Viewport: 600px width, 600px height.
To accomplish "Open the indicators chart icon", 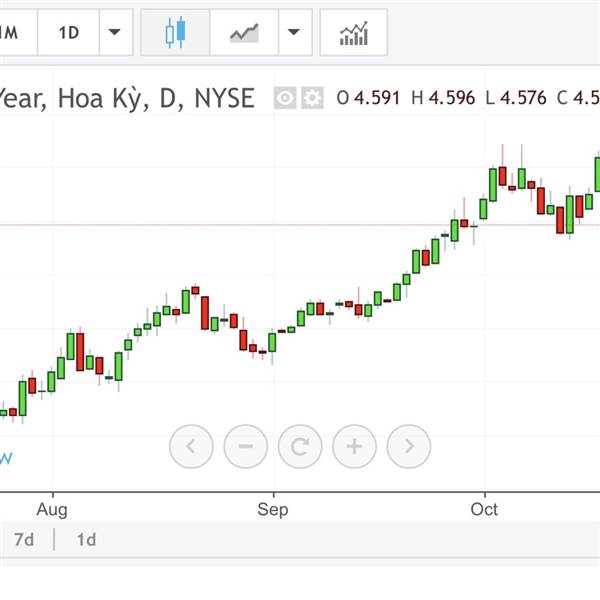I will (354, 33).
